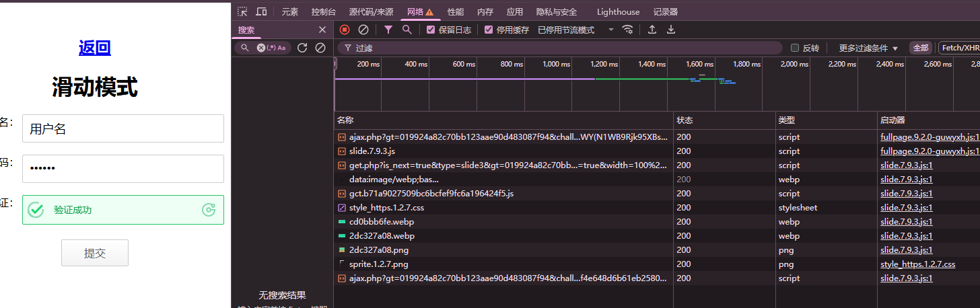Toggle the device toolbar icon

coord(261,11)
